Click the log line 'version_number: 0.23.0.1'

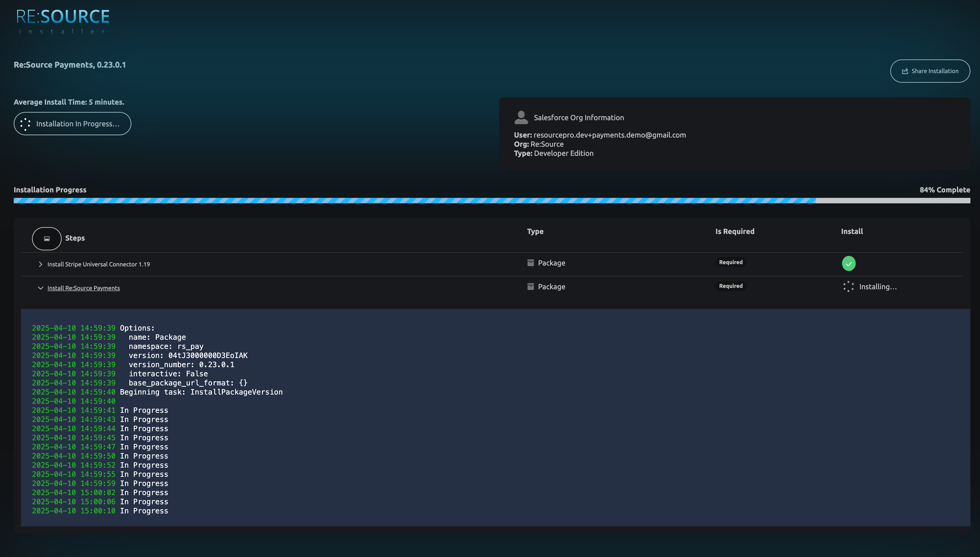[x=133, y=365]
